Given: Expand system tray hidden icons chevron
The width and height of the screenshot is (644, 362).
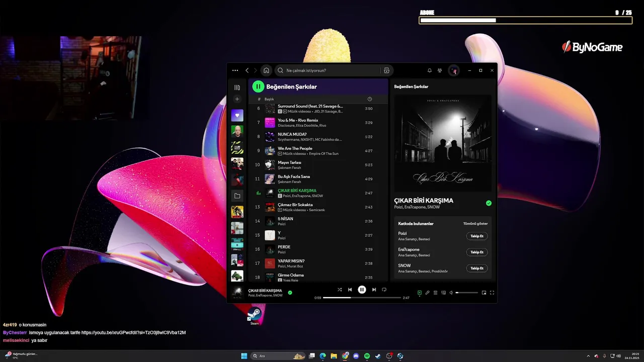Looking at the screenshot, I should [x=588, y=356].
